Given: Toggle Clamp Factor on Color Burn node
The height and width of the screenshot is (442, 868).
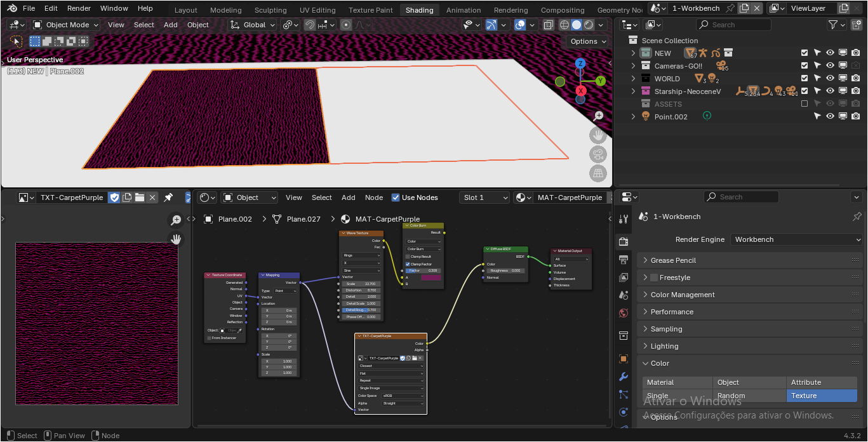Looking at the screenshot, I should point(408,264).
